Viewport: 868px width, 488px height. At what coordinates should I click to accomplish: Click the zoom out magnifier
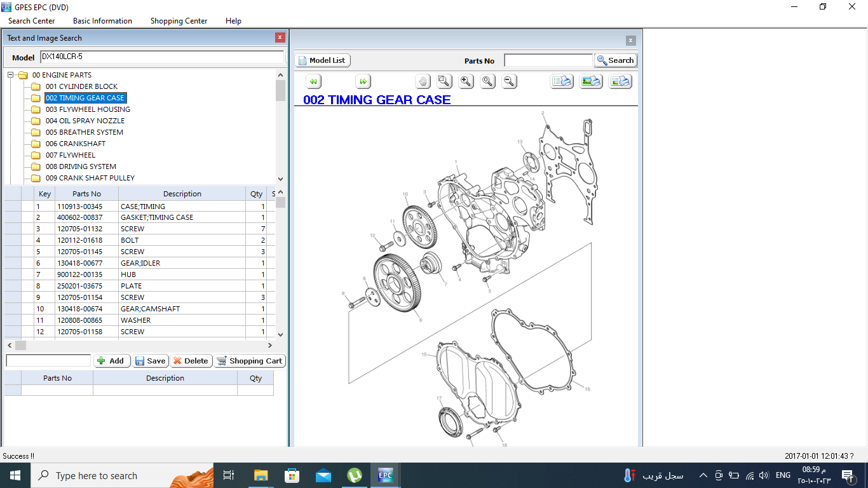509,81
